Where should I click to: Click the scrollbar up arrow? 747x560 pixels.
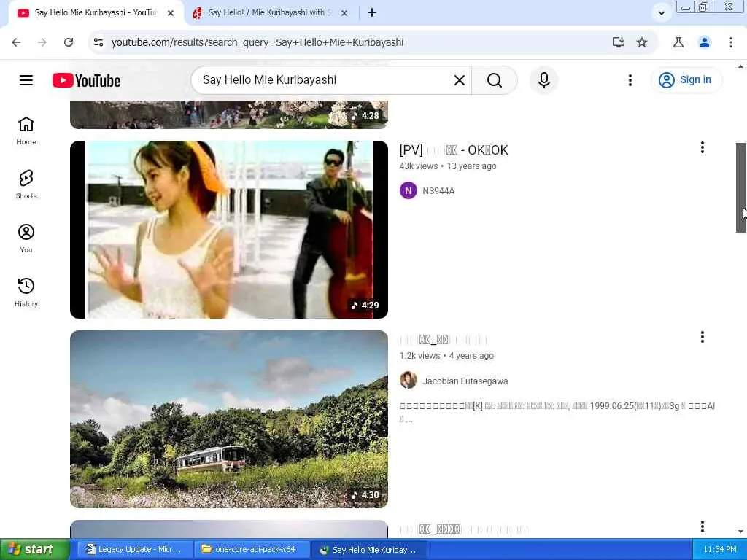(740, 66)
